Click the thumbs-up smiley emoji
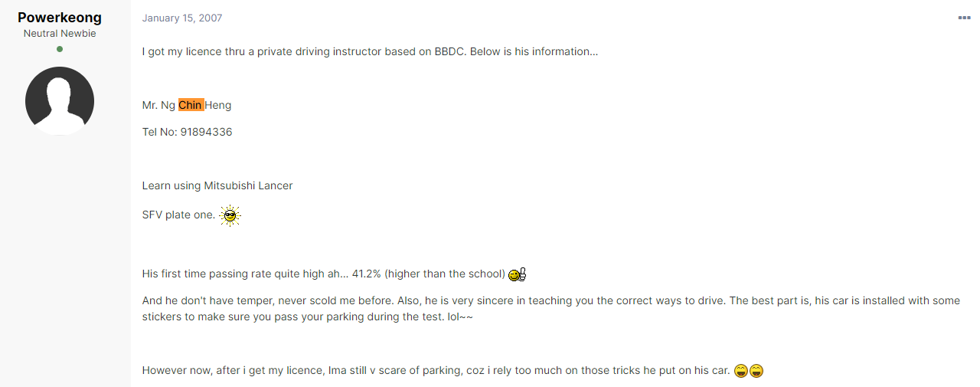Screen dimensions: 980x387 pos(517,274)
